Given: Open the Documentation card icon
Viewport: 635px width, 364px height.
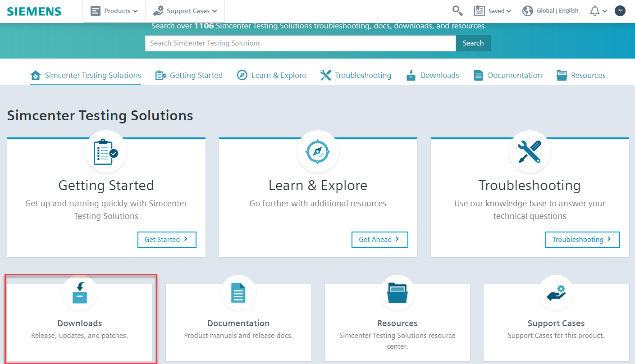Looking at the screenshot, I should 238,293.
